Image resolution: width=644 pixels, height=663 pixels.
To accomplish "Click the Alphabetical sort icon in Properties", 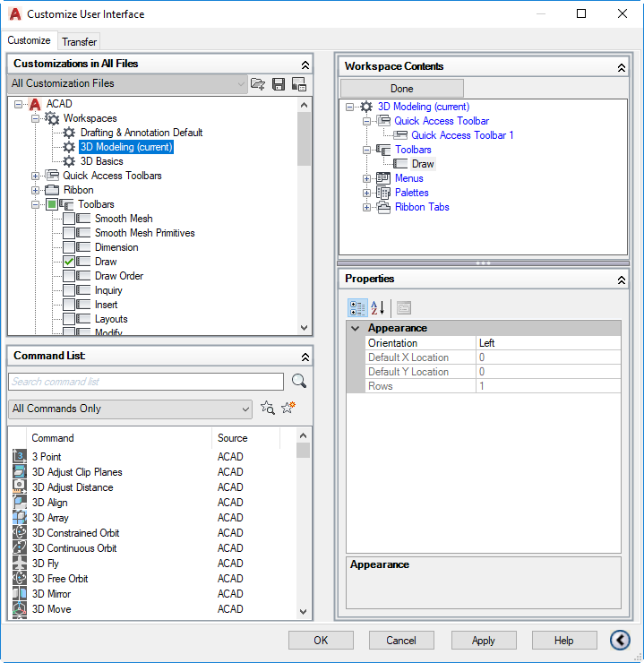I will 377,308.
